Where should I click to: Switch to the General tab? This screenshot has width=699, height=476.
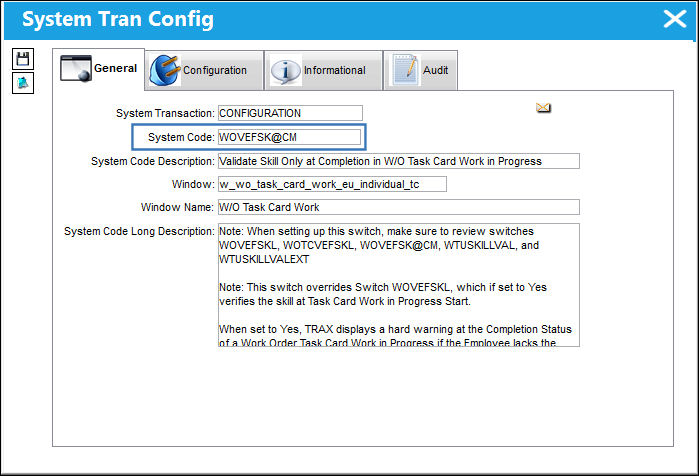(x=99, y=69)
